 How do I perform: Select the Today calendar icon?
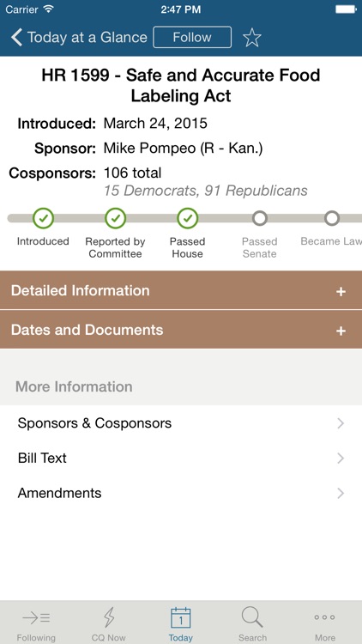pos(181,617)
